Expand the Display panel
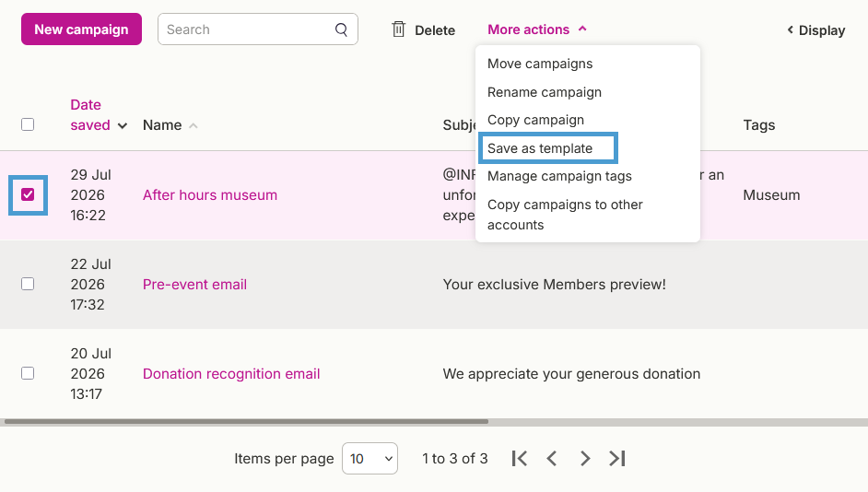This screenshot has width=868, height=492. 816,30
